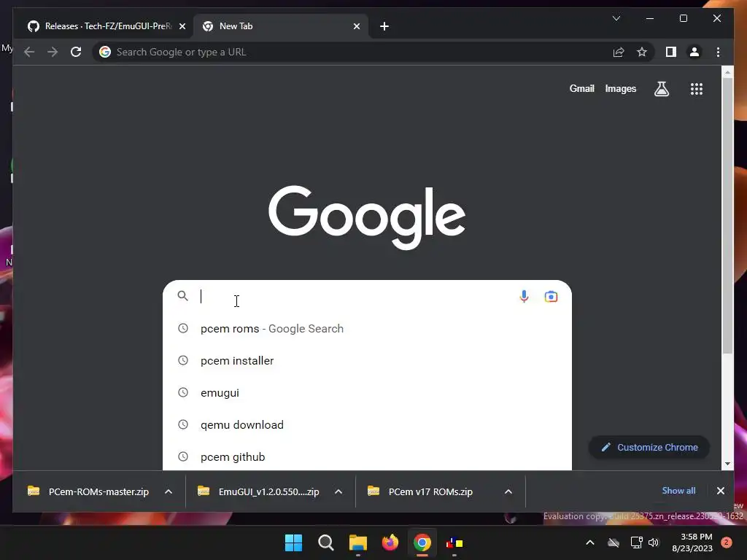The height and width of the screenshot is (560, 747).
Task: Open PCem v17 ROMs.zip download
Action: pos(419,491)
